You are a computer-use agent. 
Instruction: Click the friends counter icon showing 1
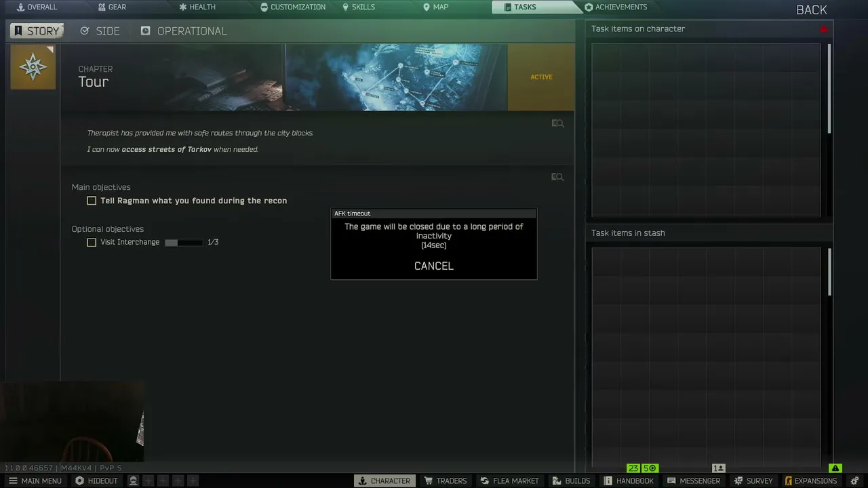tap(718, 468)
